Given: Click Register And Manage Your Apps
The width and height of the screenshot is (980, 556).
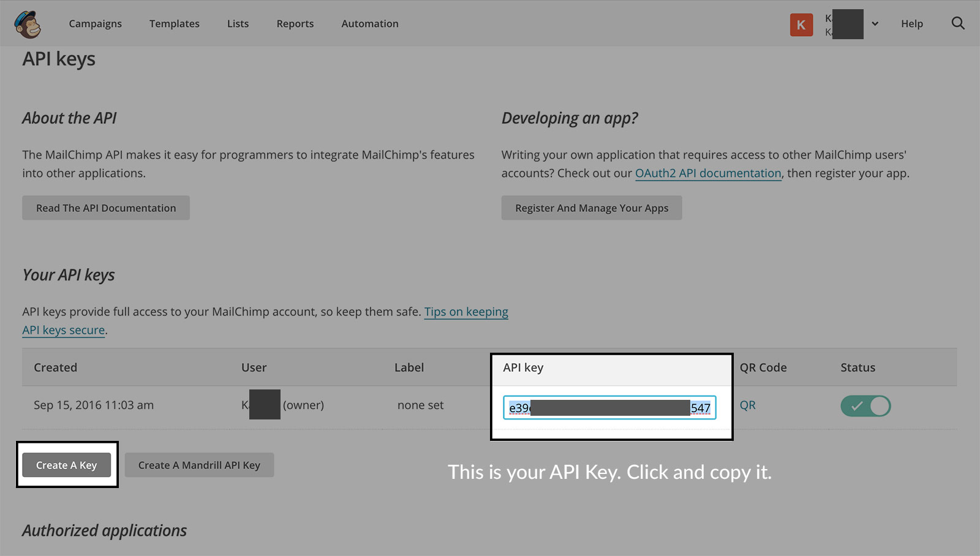Looking at the screenshot, I should tap(591, 208).
